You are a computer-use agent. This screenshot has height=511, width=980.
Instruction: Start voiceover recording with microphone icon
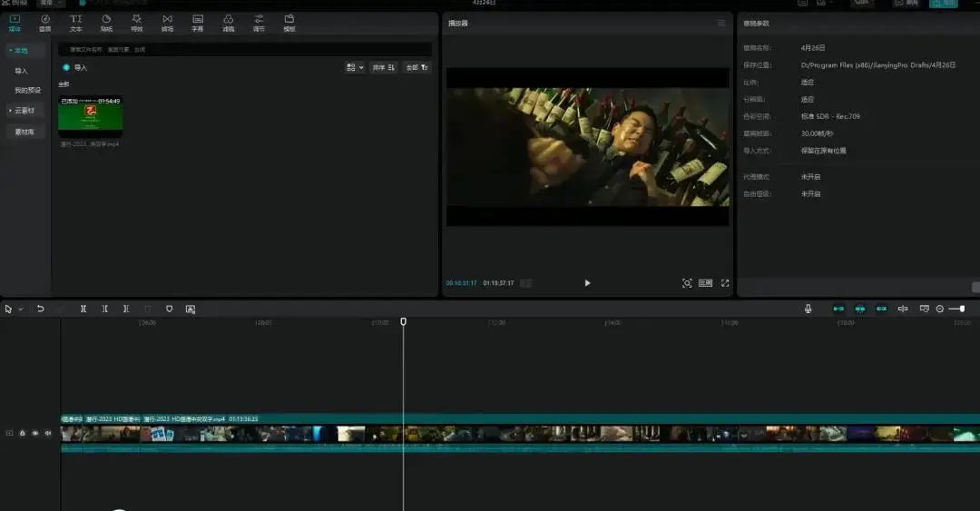point(808,309)
